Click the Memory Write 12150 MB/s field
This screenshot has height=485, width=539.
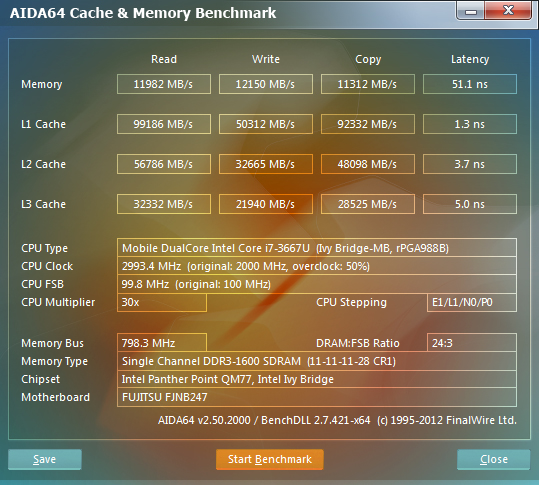click(x=266, y=84)
